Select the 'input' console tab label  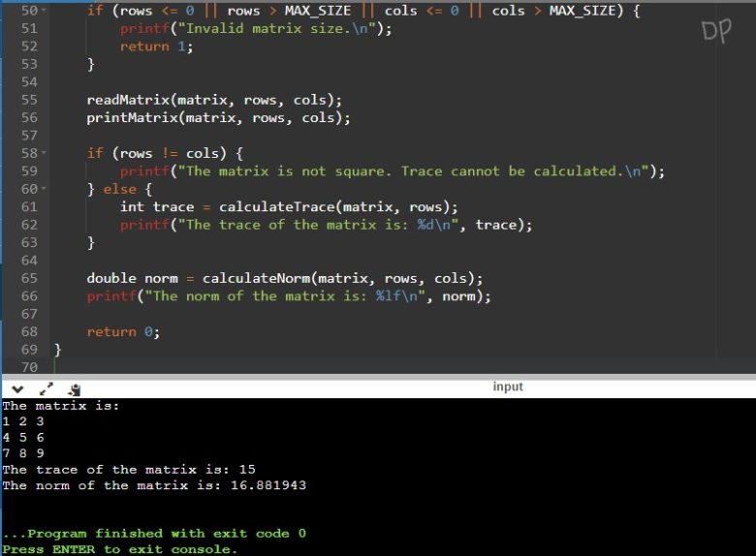[508, 386]
